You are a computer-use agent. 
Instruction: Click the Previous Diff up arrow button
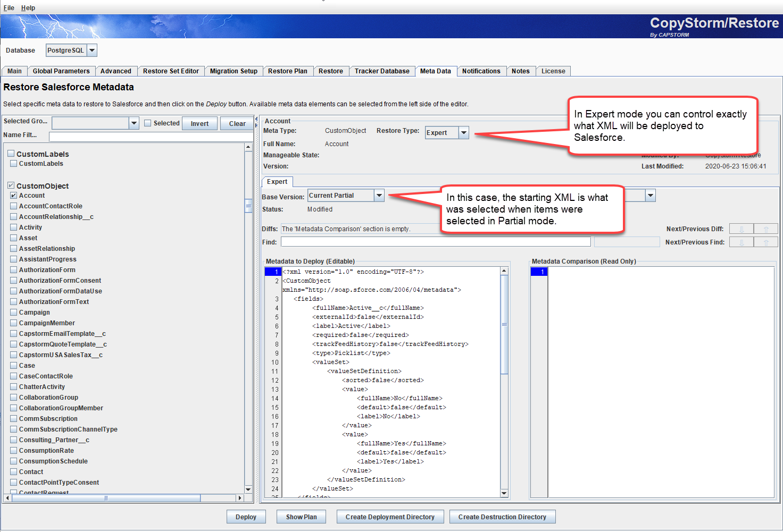(x=766, y=229)
